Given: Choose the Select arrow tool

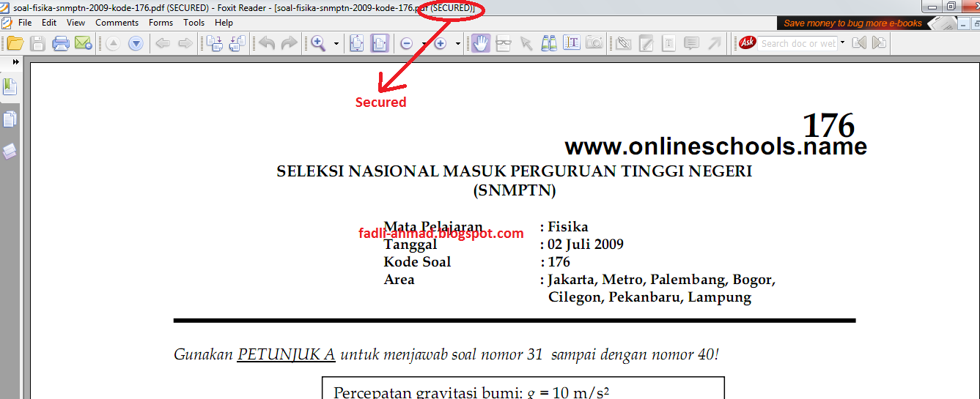Looking at the screenshot, I should (526, 43).
